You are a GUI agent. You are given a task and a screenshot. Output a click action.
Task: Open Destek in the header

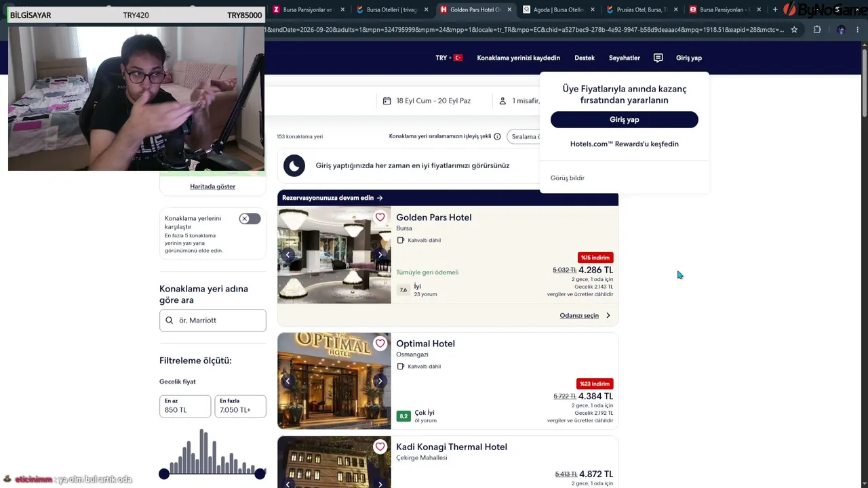coord(585,58)
